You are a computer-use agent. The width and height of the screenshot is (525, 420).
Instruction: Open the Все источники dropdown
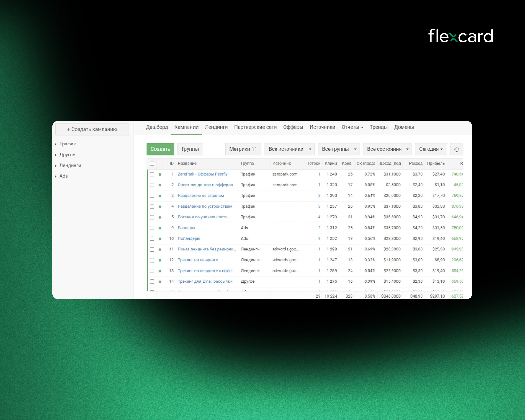(x=290, y=149)
